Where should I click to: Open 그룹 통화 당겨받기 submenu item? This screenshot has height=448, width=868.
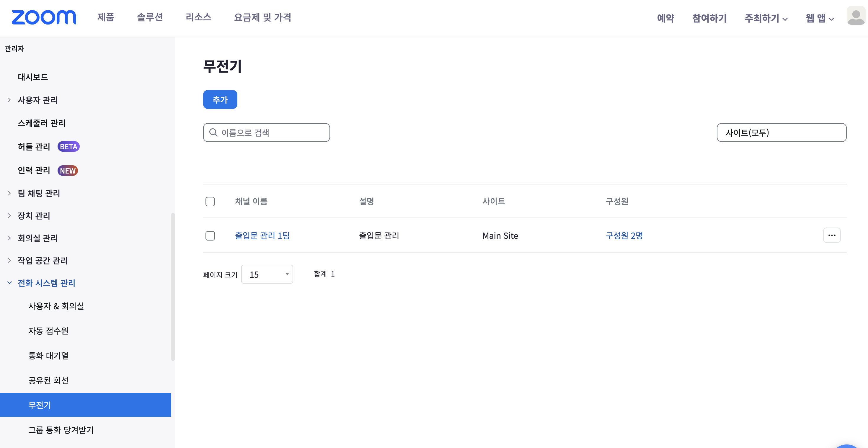click(61, 430)
